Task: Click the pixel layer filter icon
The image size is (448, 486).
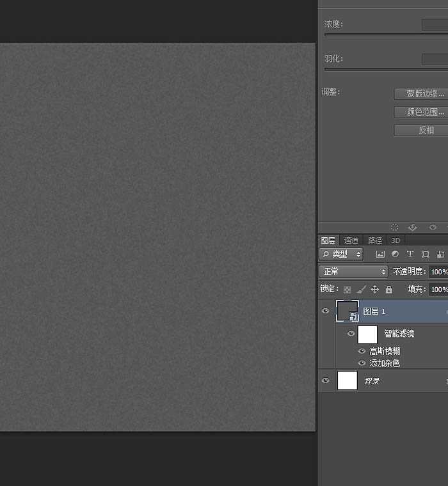Action: 380,255
